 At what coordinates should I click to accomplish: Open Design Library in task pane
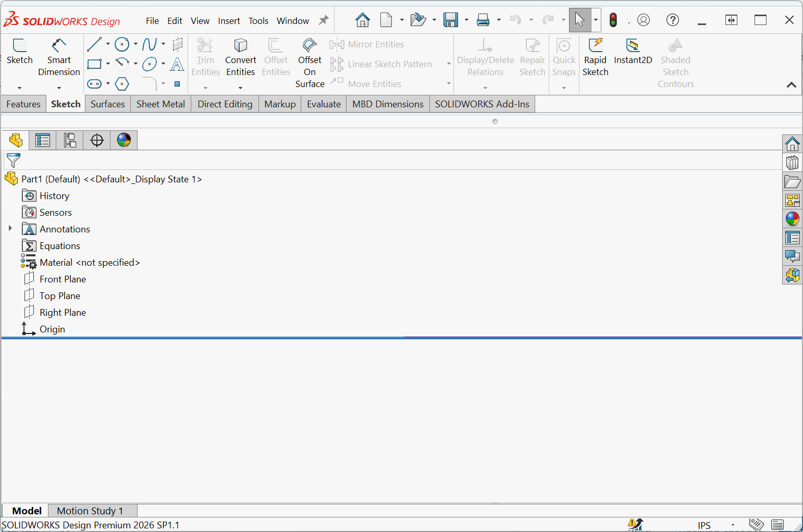click(x=792, y=163)
